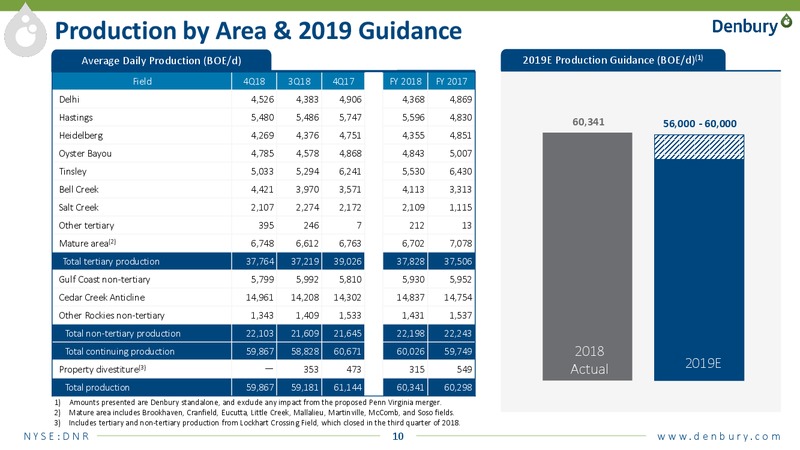Click Oyster Bayou FY 2017 value 5,007
The width and height of the screenshot is (800, 450).
[461, 154]
